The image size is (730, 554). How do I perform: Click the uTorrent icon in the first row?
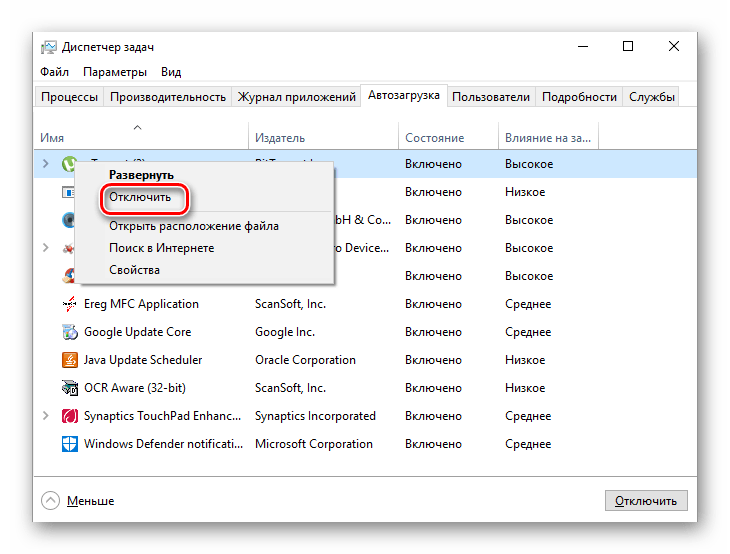[68, 164]
